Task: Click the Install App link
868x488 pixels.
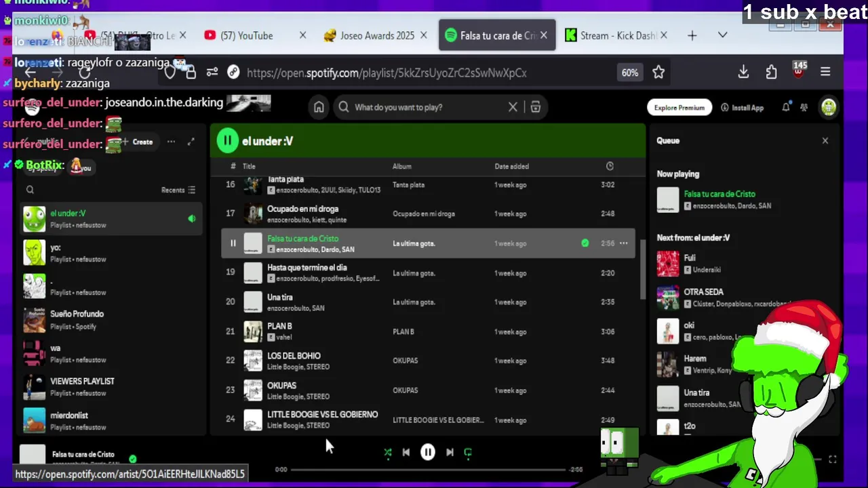Action: pos(742,108)
